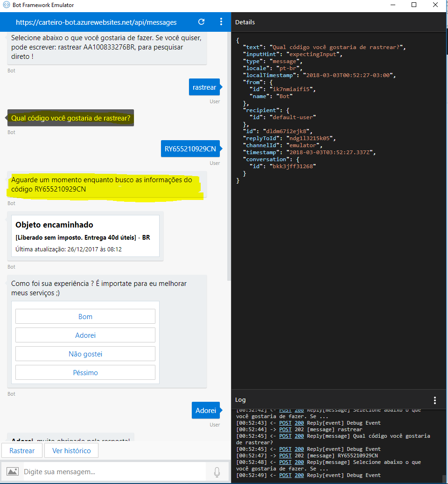Open the Objeto encaminhado tracking card
Image resolution: width=448 pixels, height=484 pixels.
point(85,236)
